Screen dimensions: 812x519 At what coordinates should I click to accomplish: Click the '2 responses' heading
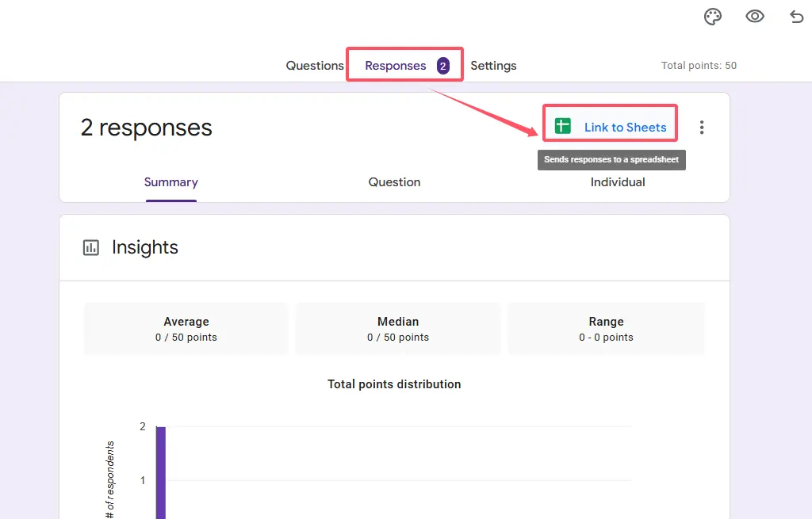(147, 128)
